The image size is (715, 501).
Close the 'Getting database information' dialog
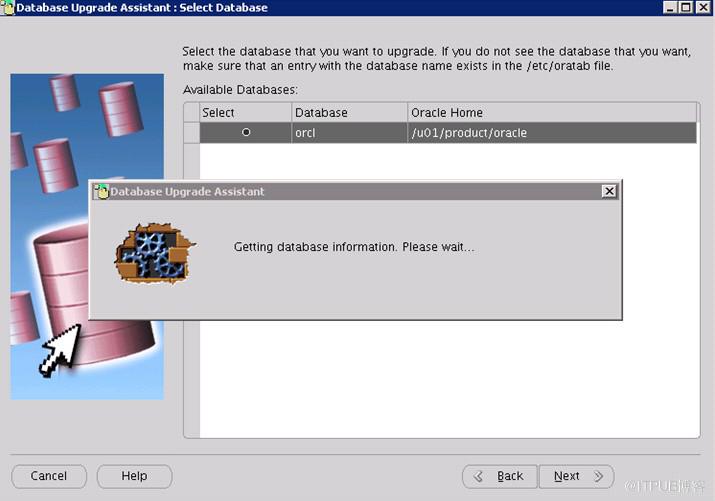tap(609, 191)
